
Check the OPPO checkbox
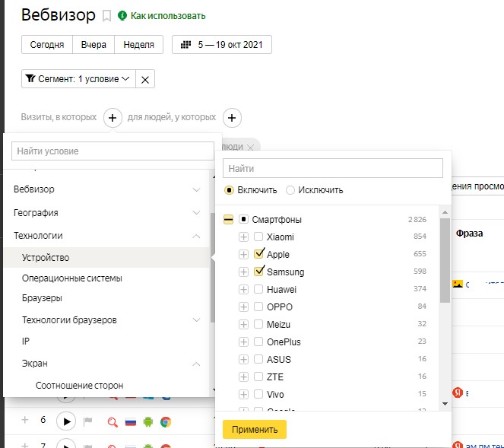click(258, 307)
